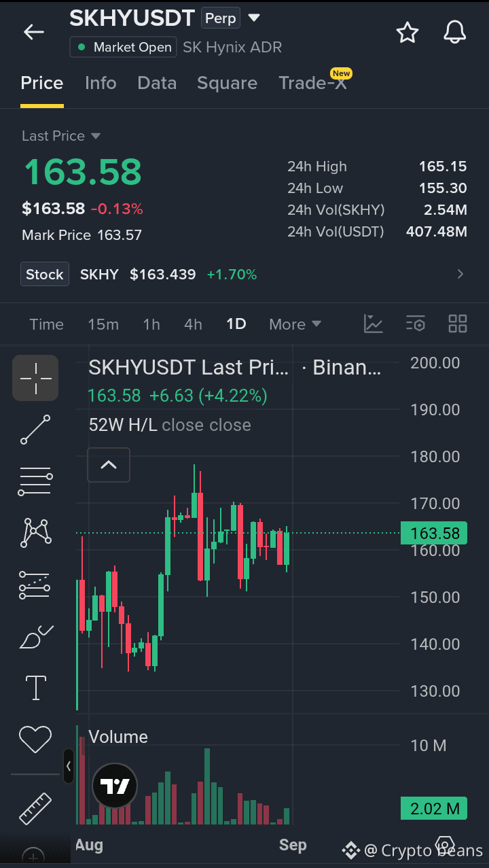
Task: Click the -0.13% price change
Action: pyautogui.click(x=117, y=209)
